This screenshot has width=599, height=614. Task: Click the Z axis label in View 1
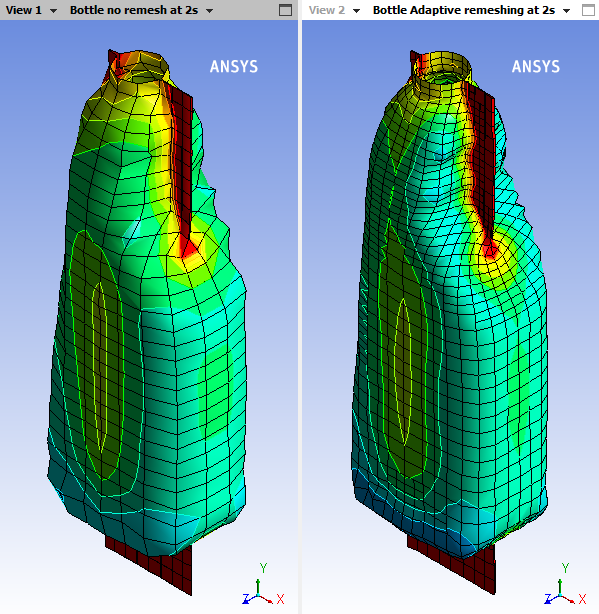pos(246,598)
